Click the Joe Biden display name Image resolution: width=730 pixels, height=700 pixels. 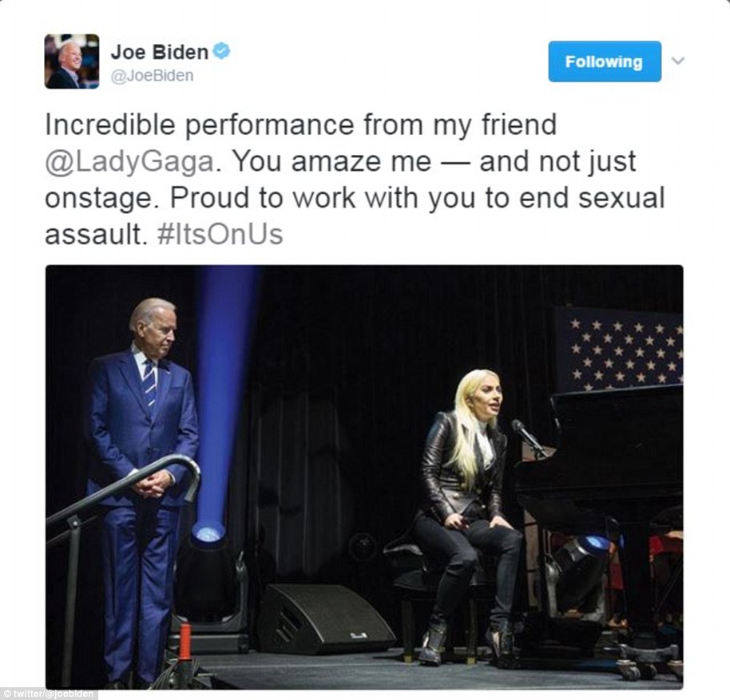point(159,52)
